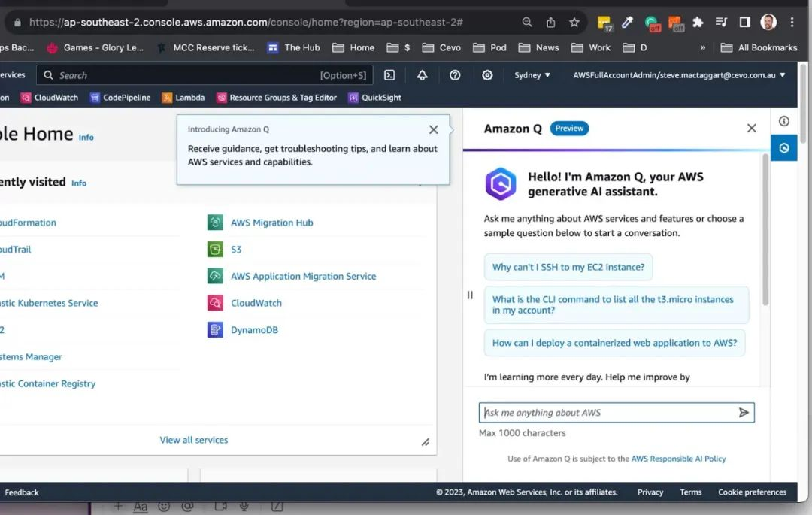Image resolution: width=812 pixels, height=515 pixels.
Task: Click the Amazon Q Preview badge
Action: pyautogui.click(x=569, y=129)
